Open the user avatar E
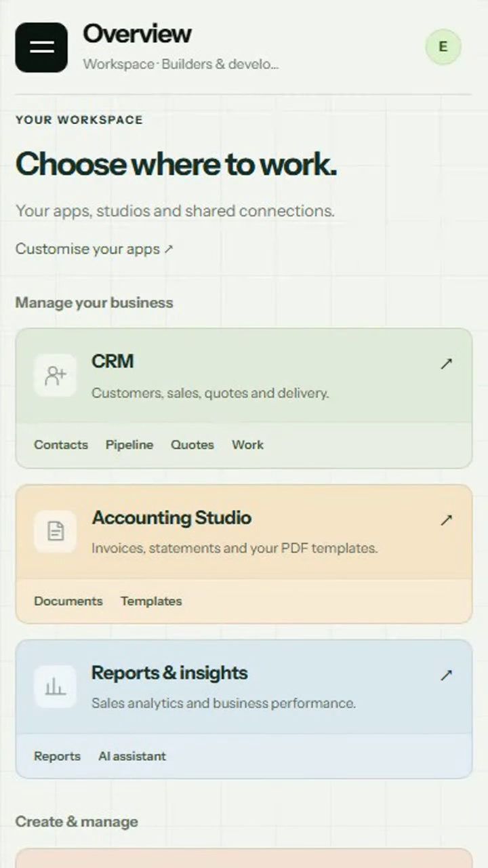The width and height of the screenshot is (488, 868). (443, 47)
